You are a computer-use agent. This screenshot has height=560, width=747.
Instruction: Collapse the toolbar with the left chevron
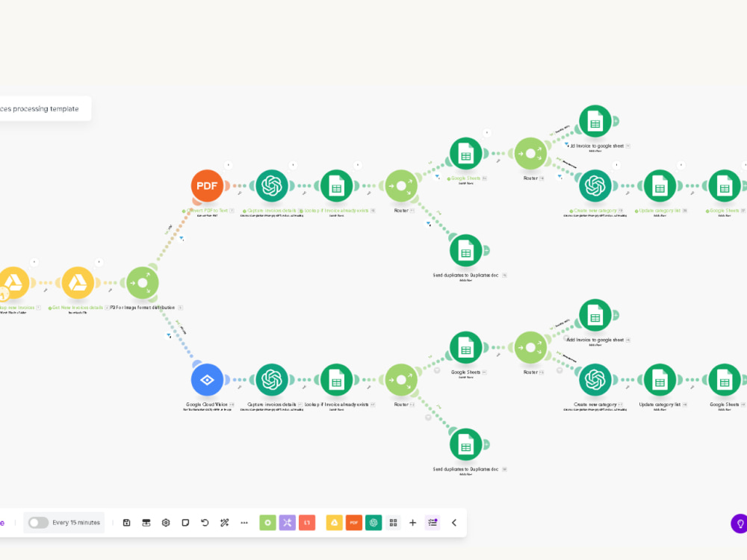pos(453,523)
